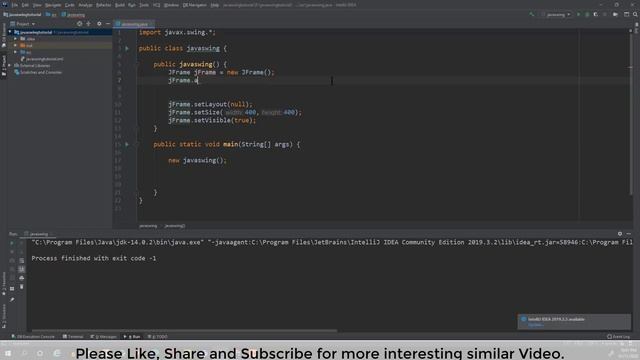Open Project Structure icon in toolbar
Screen dimensions: 640x360
615,14
